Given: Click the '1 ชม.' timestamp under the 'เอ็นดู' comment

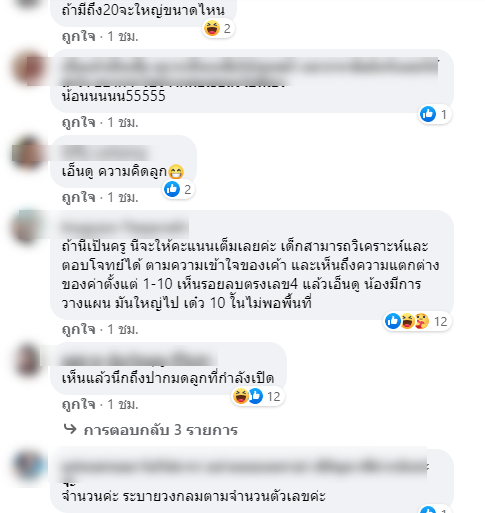Looking at the screenshot, I should pyautogui.click(x=123, y=197).
